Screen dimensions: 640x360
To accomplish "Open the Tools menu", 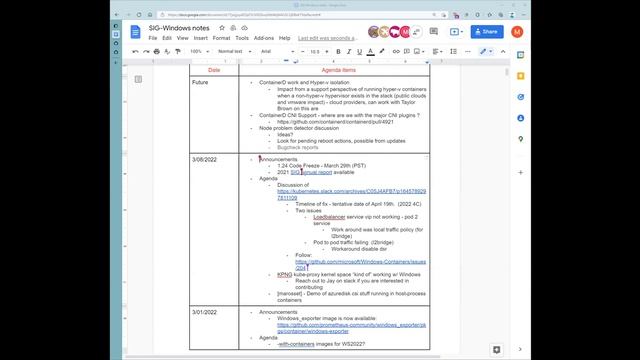I will 242,38.
